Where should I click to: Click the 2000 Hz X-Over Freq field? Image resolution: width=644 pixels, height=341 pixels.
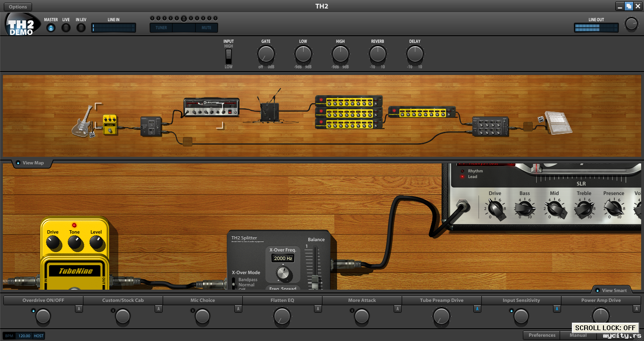(282, 259)
